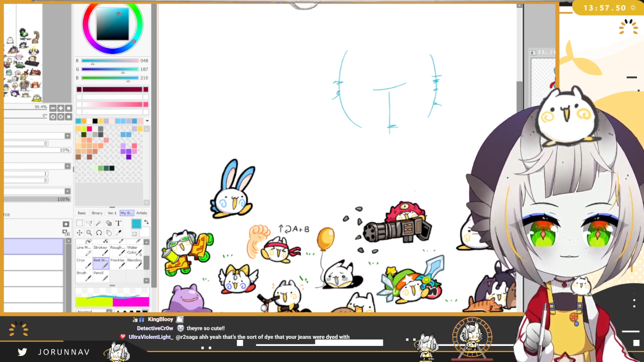Select the eyedropper color picker tool
644x362 pixels.
(x=118, y=233)
